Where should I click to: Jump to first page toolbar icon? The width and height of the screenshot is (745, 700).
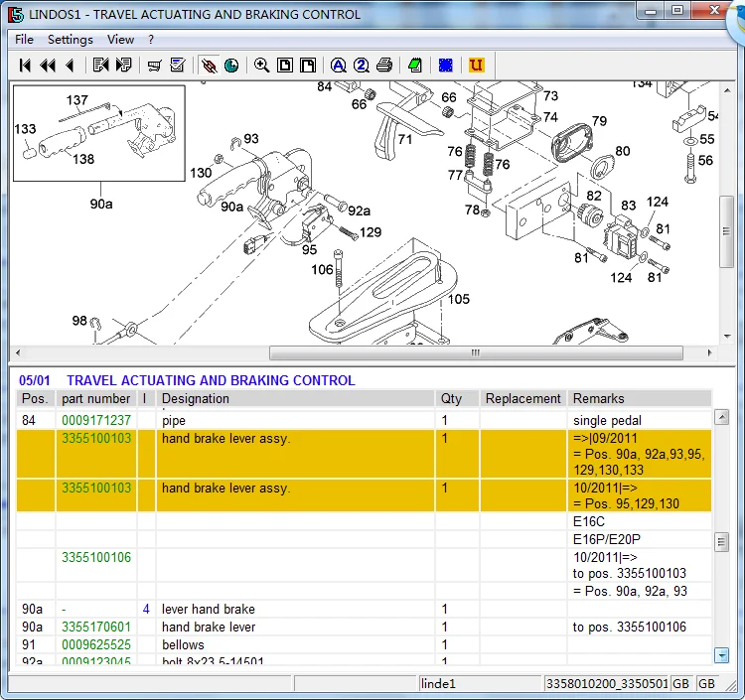pos(25,66)
